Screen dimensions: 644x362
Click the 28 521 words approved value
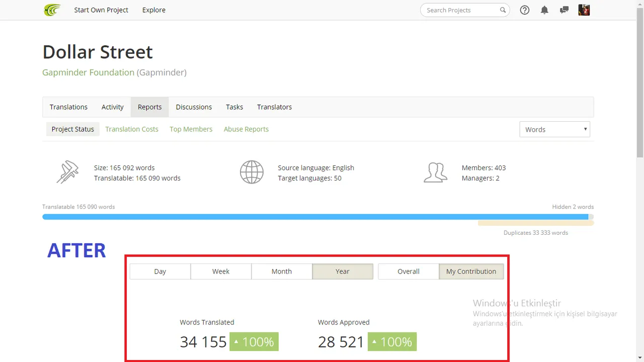point(341,342)
